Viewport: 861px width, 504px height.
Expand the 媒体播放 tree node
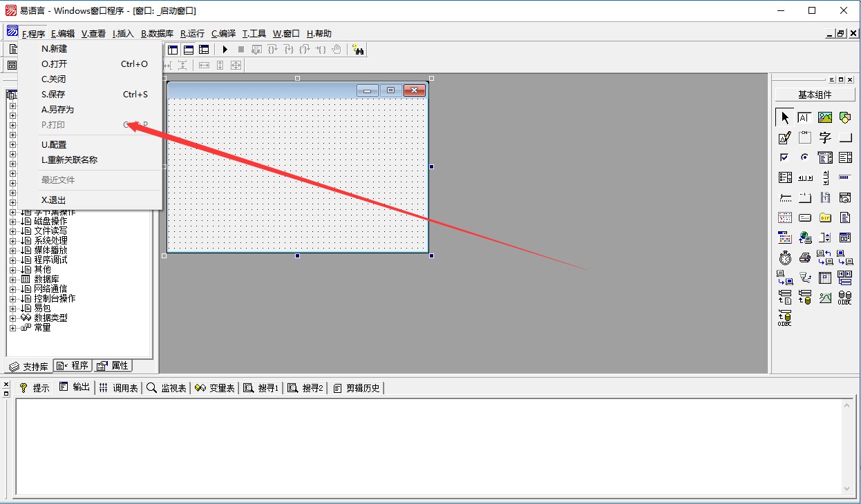[12, 251]
